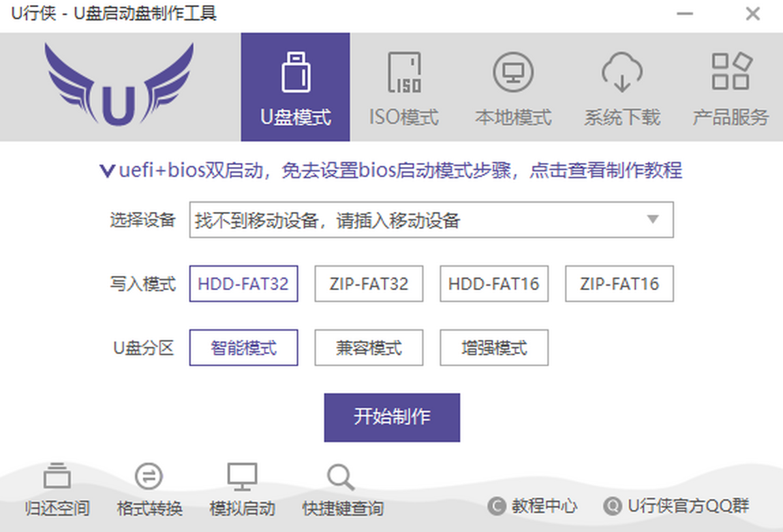The width and height of the screenshot is (783, 532).
Task: Choose 兼容模式 partition option
Action: tap(369, 347)
